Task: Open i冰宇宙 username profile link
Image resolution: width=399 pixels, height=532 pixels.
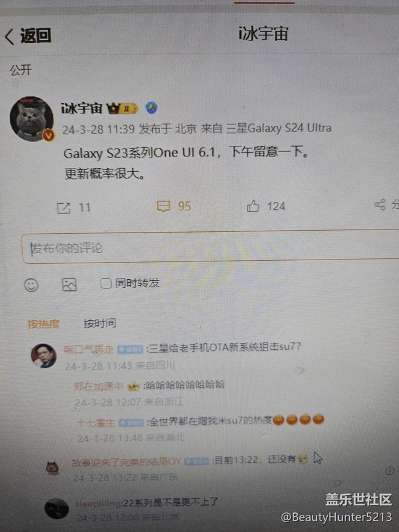Action: point(82,108)
